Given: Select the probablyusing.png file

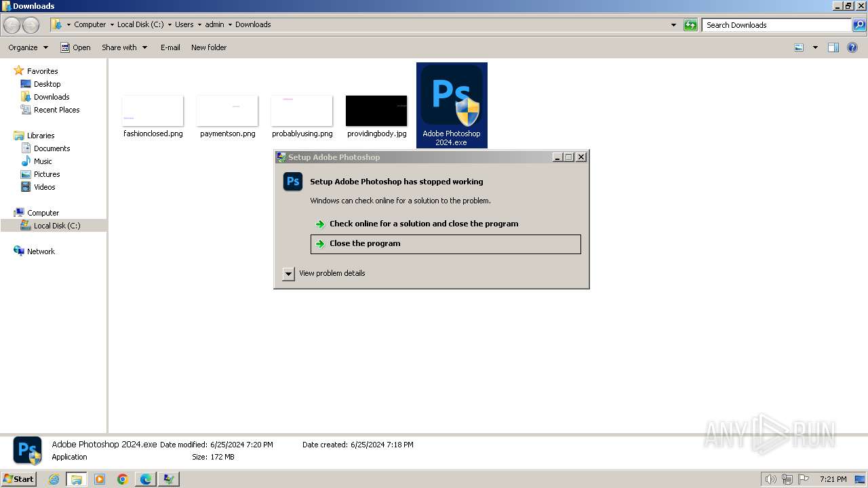Looking at the screenshot, I should point(302,117).
